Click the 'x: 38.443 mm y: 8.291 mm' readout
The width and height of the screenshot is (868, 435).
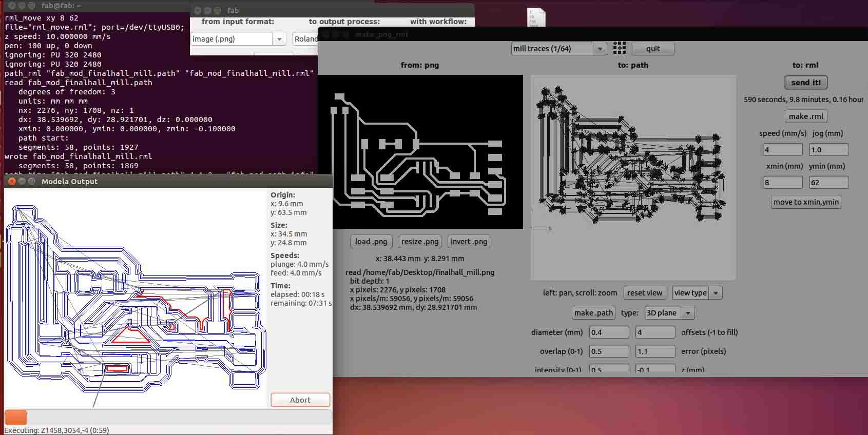[x=420, y=259]
